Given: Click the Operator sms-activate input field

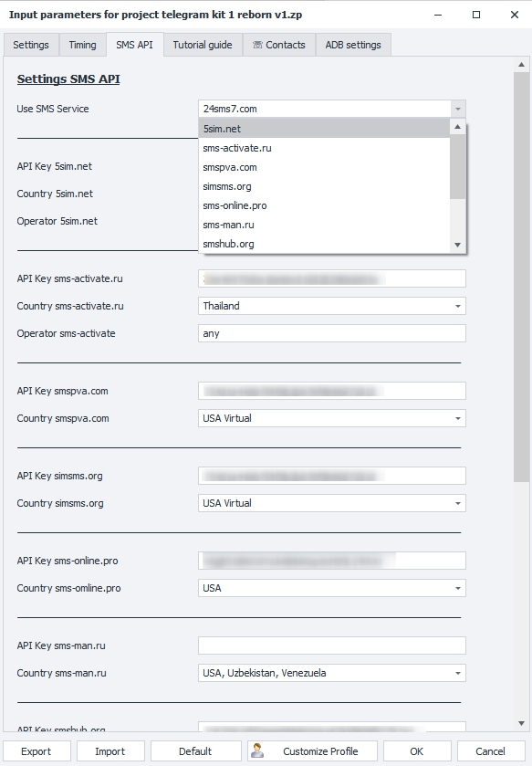Looking at the screenshot, I should tap(332, 333).
